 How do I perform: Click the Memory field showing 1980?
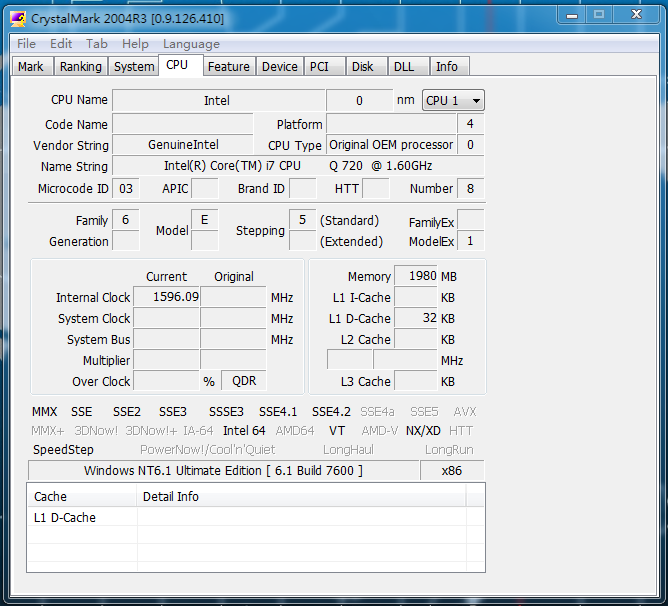pos(416,276)
